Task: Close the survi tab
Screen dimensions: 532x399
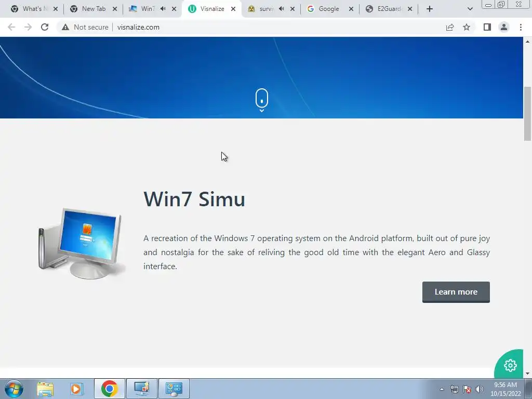Action: pos(292,9)
